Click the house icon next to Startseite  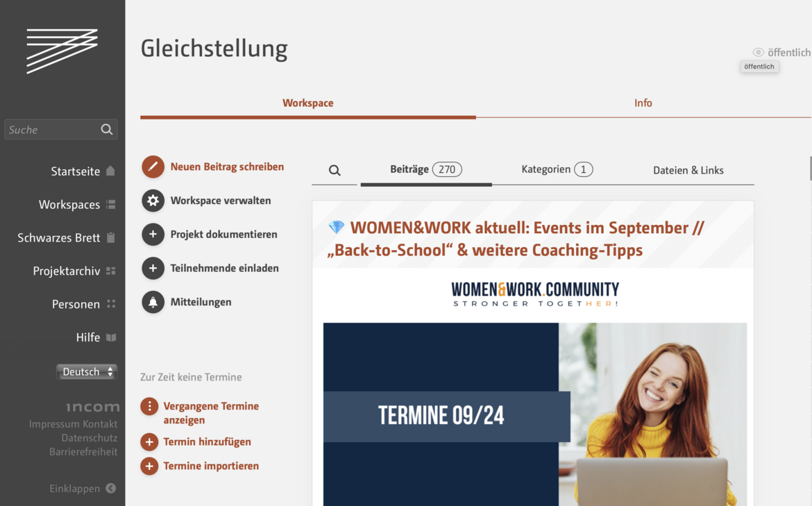(110, 171)
